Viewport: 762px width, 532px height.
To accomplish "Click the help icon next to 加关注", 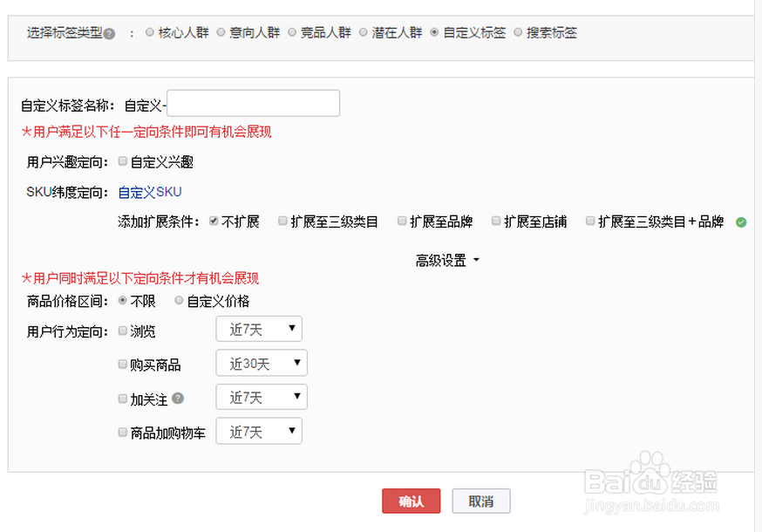I will click(x=178, y=397).
